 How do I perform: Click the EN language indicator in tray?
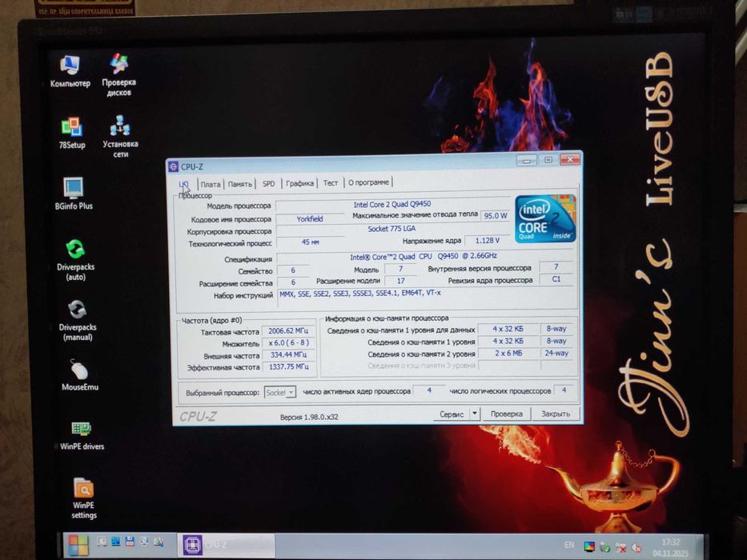pos(569,545)
